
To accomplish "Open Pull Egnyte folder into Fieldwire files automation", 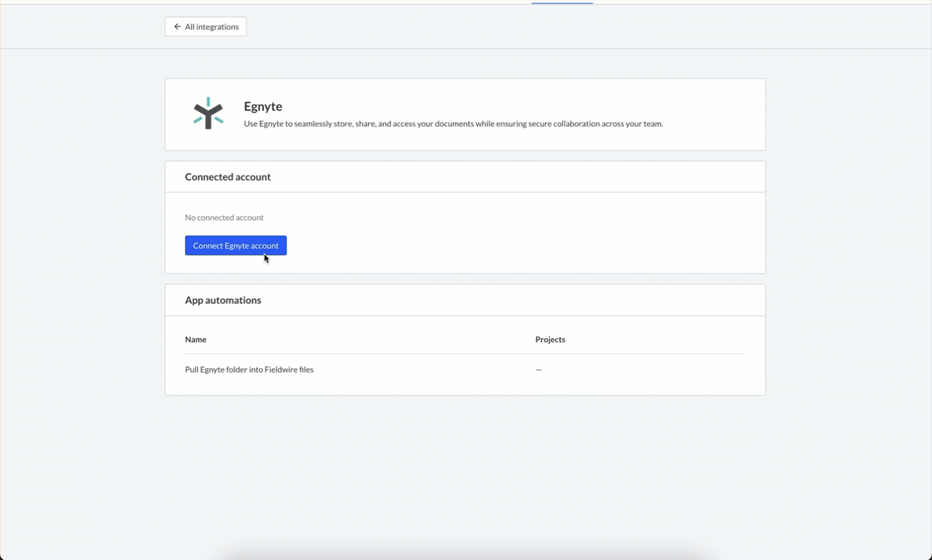I will 249,369.
